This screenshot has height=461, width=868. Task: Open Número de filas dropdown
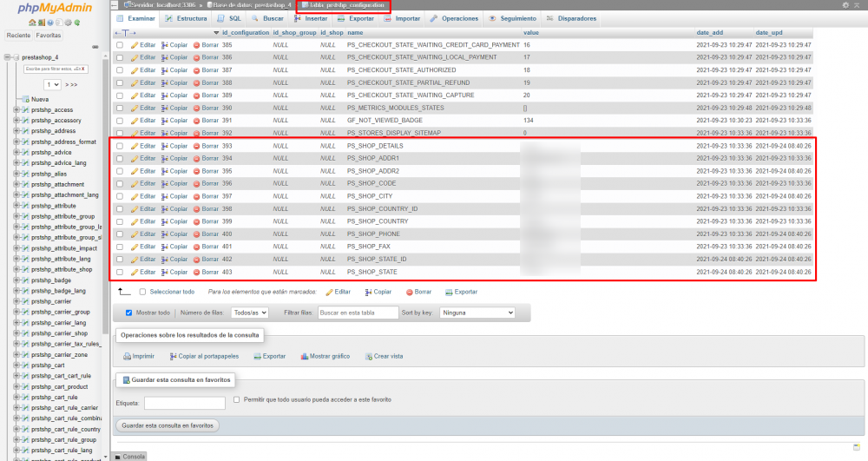coord(250,313)
